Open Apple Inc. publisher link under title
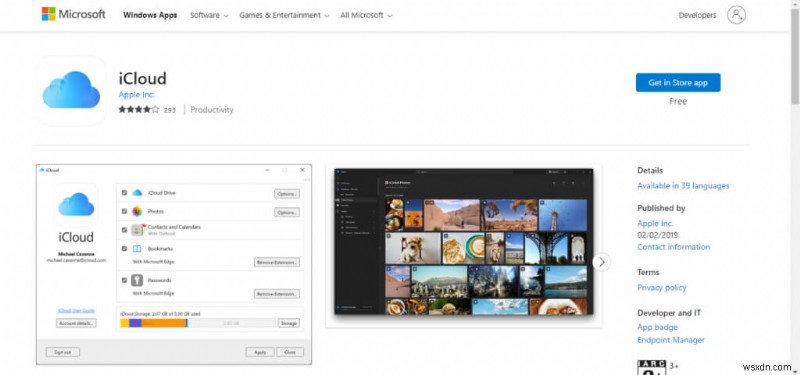This screenshot has height=375, width=800. [x=136, y=95]
